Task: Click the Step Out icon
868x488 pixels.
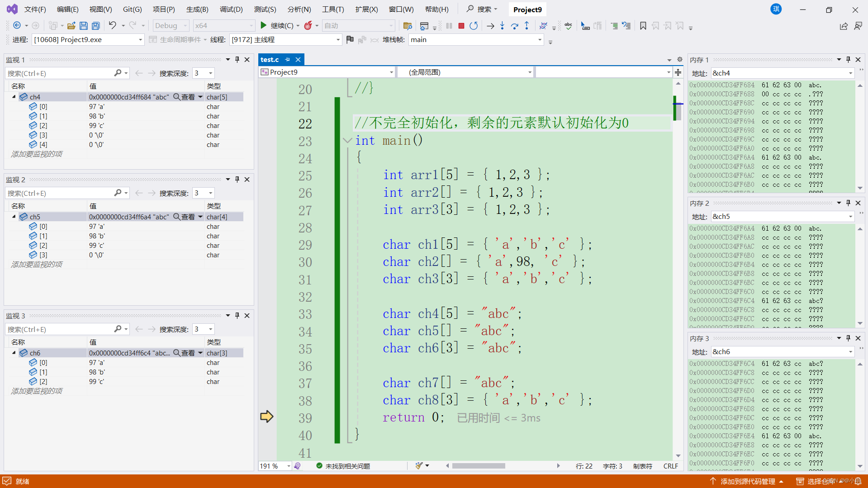Action: (526, 26)
